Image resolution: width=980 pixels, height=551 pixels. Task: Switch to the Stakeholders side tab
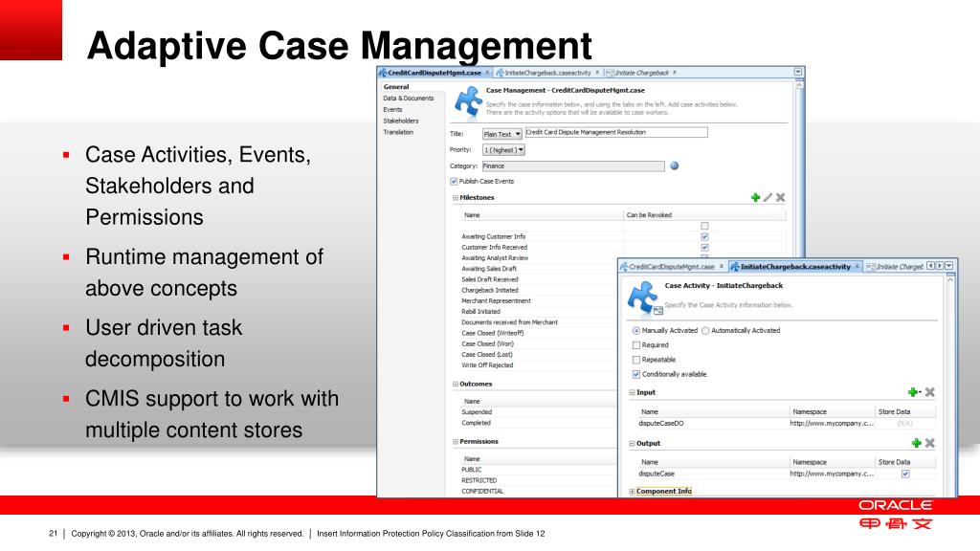(401, 121)
